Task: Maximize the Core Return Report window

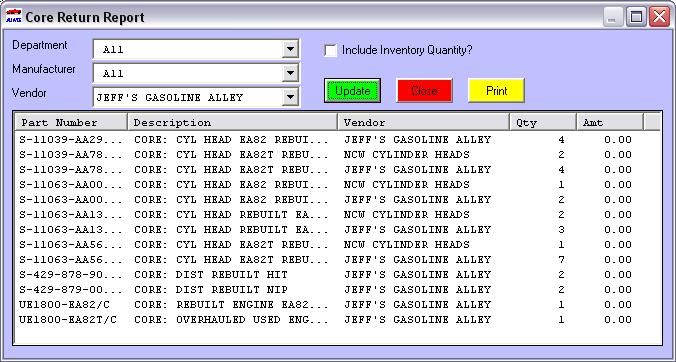Action: (x=636, y=17)
